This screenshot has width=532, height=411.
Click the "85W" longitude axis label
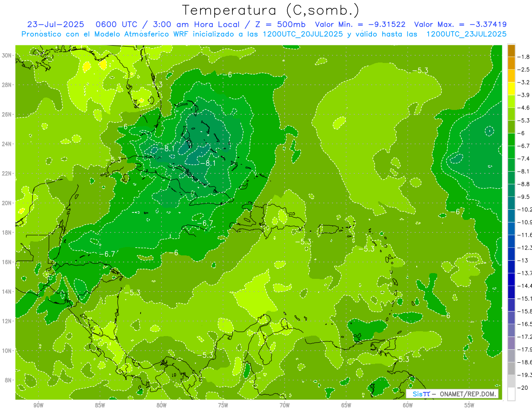click(100, 405)
